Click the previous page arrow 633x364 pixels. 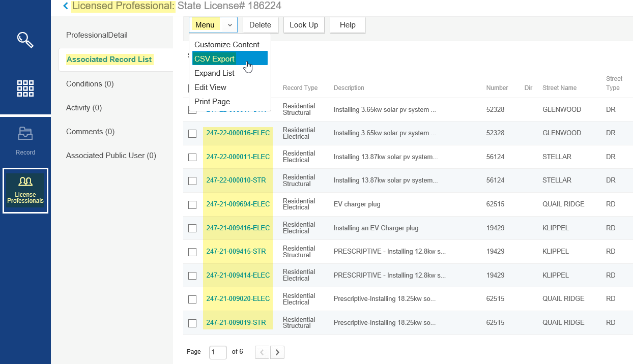pyautogui.click(x=262, y=352)
